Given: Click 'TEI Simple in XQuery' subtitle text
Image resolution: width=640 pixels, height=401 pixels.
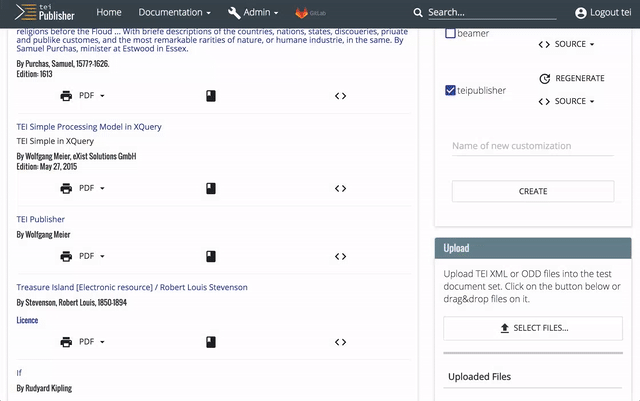Looking at the screenshot, I should (55, 141).
